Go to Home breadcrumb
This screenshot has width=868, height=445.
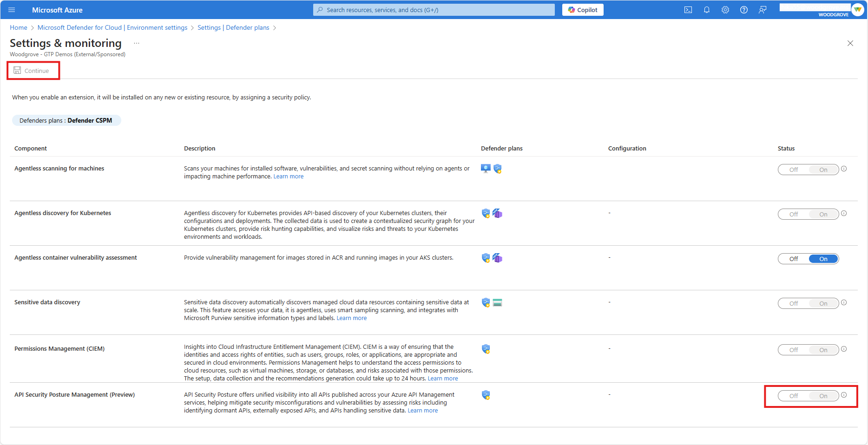click(19, 27)
